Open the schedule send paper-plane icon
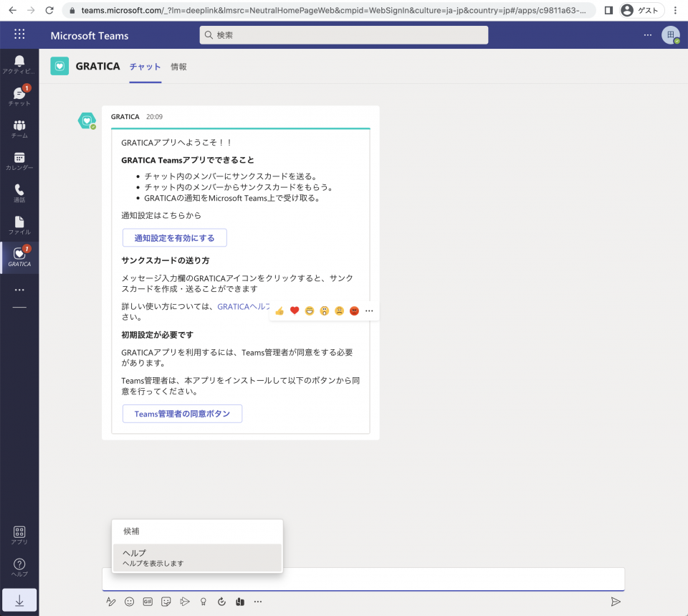688x616 pixels. click(185, 602)
